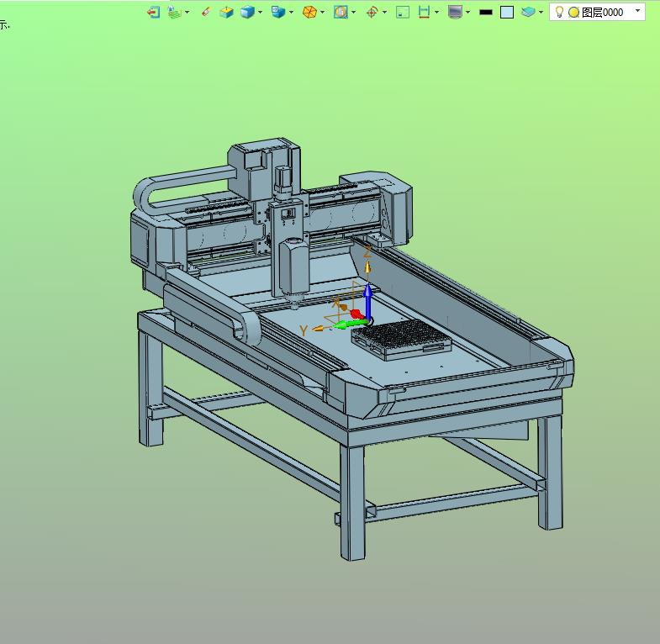The image size is (660, 644).
Task: Click the exit arrow icon in toolbar
Action: pos(153,13)
